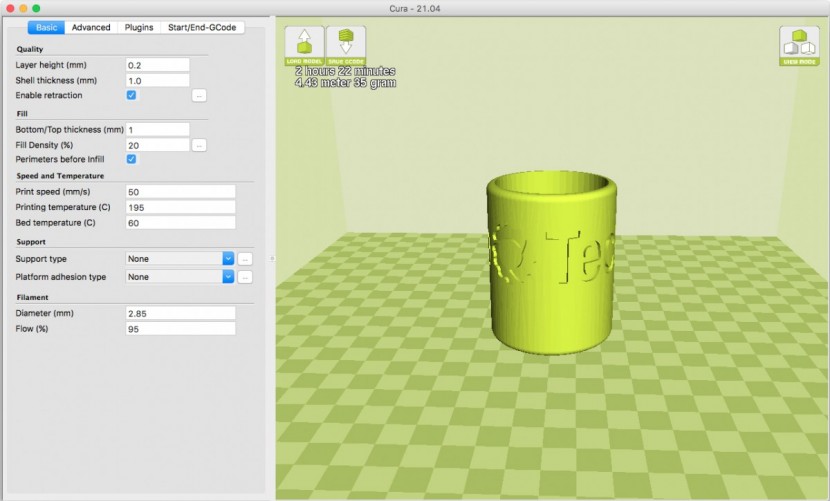Click the window title 'Cura - 21.04'
Viewport: 830px width, 501px height.
click(414, 8)
